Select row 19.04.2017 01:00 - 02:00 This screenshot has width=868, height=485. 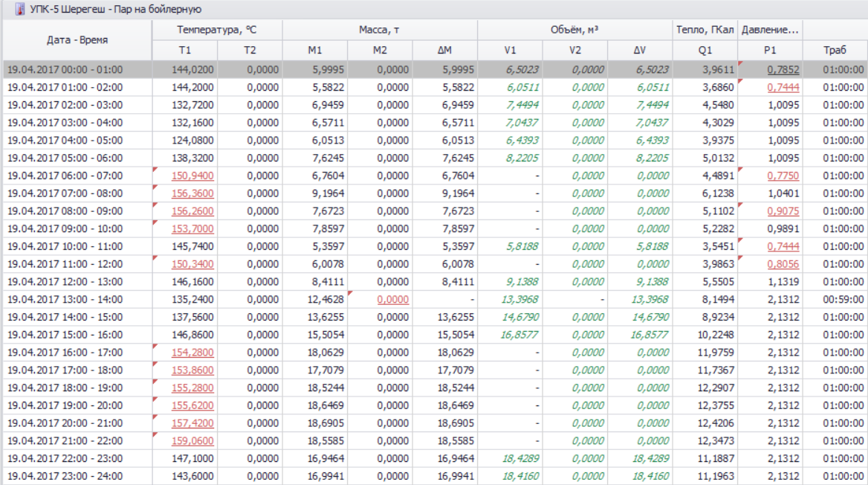(x=435, y=88)
